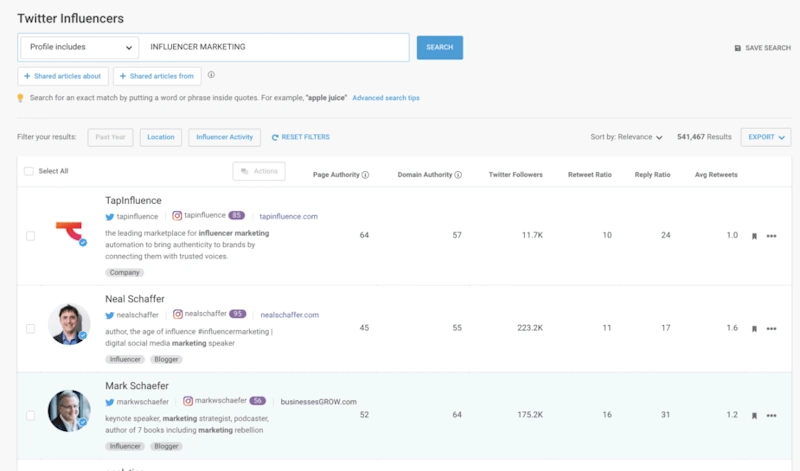Image resolution: width=800 pixels, height=471 pixels.
Task: Sort by Reply Ratio column header
Action: coord(652,175)
